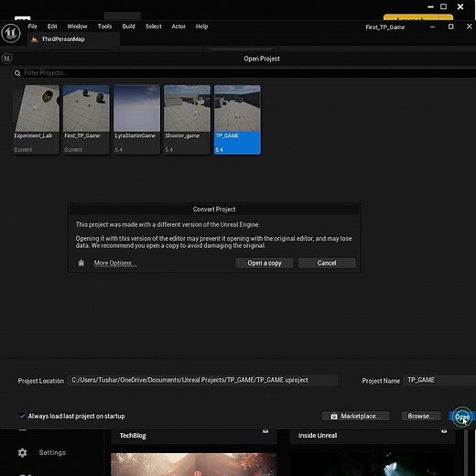The height and width of the screenshot is (476, 476).
Task: Click the First_TP_Game project title text
Action: point(385,27)
